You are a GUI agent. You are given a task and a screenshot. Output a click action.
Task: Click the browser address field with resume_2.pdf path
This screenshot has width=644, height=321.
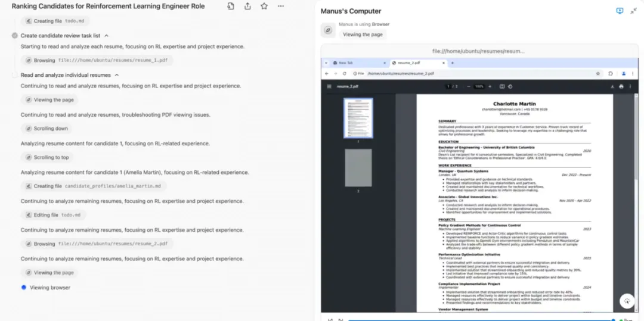coord(472,74)
